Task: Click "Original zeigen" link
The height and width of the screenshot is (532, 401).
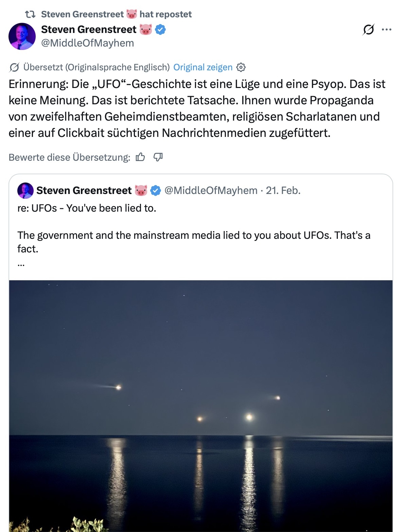Action: point(203,67)
